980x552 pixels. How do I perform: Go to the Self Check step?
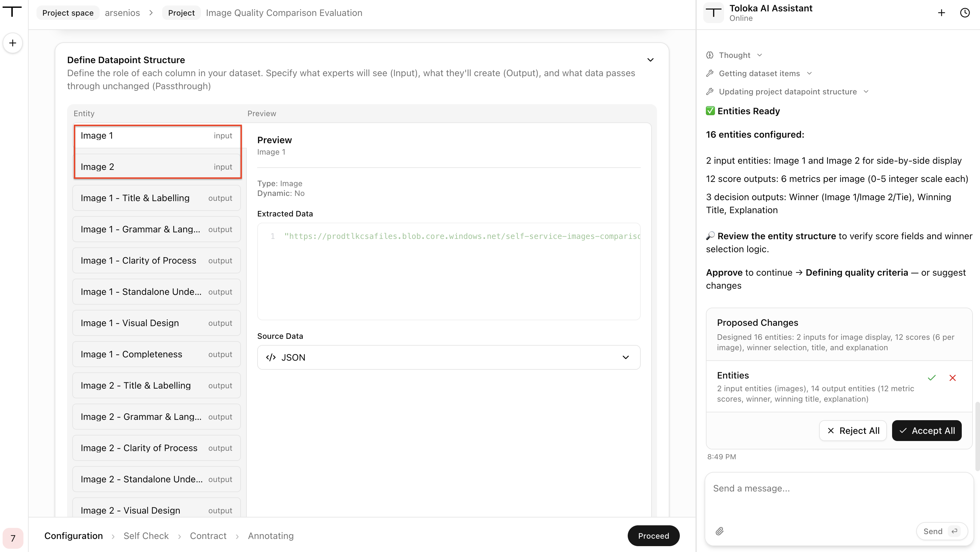point(146,536)
